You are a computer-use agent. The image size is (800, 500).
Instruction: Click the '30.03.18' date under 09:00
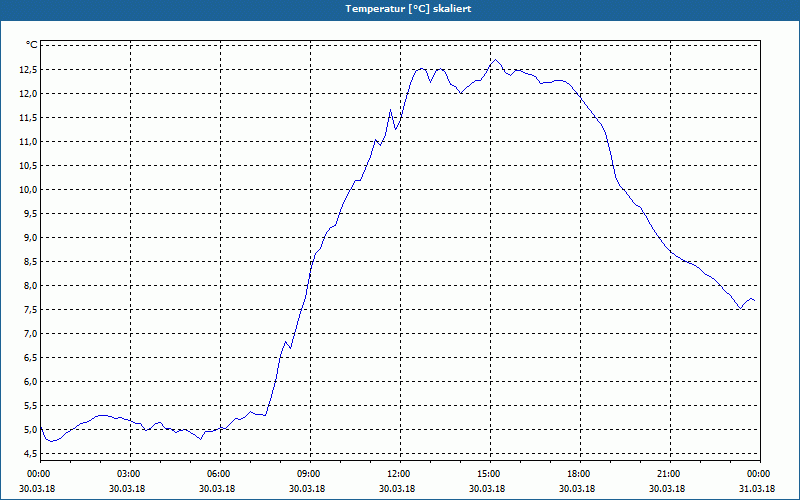click(x=307, y=488)
